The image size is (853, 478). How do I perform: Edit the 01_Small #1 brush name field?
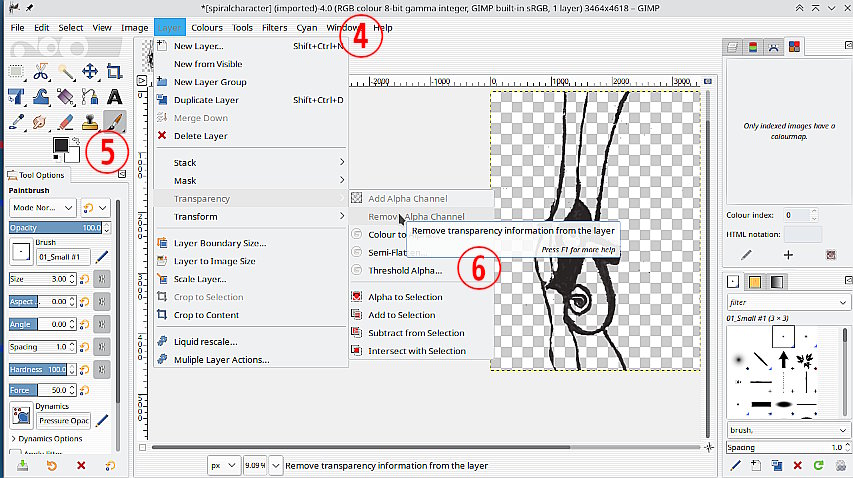tap(63, 257)
